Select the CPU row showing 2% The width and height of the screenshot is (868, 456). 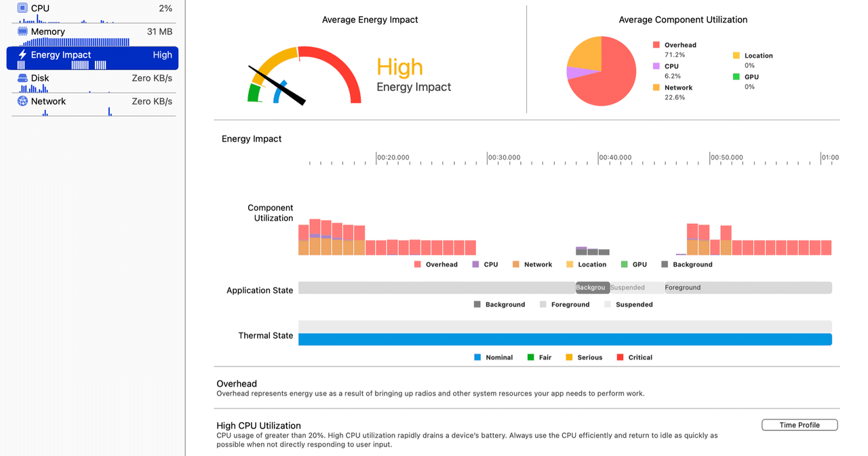point(92,7)
